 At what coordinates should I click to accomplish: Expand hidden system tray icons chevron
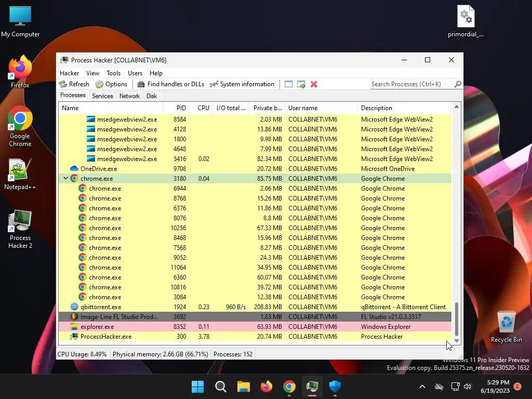click(x=422, y=387)
